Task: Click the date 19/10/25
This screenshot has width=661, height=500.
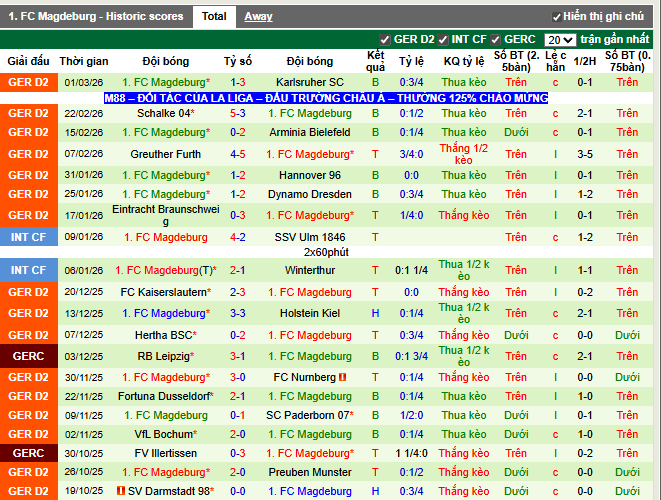Action: [84, 491]
